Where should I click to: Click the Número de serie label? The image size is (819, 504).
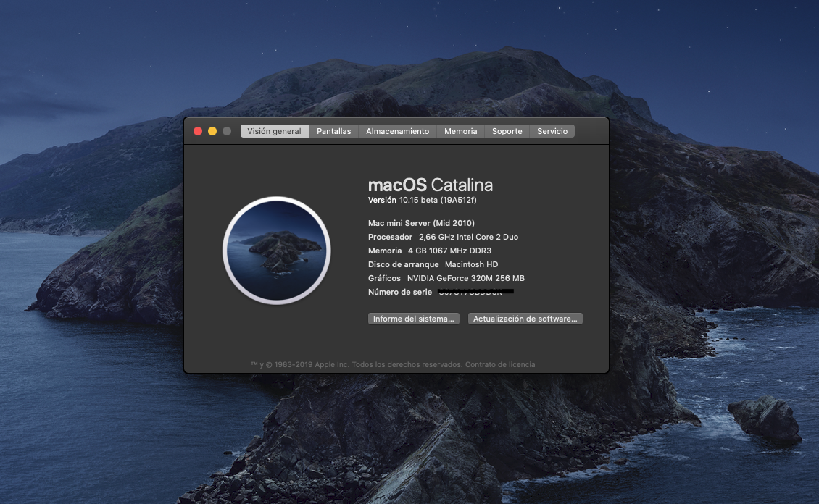400,292
